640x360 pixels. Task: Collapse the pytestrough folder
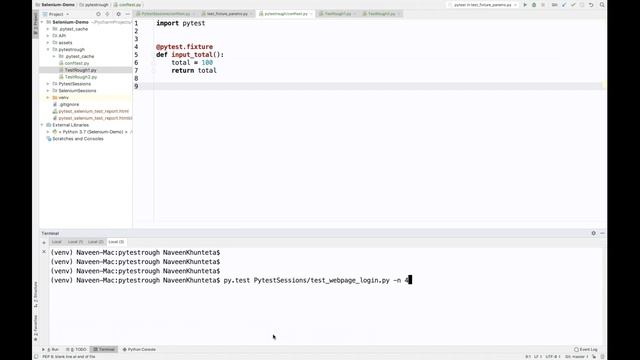[x=48, y=49]
